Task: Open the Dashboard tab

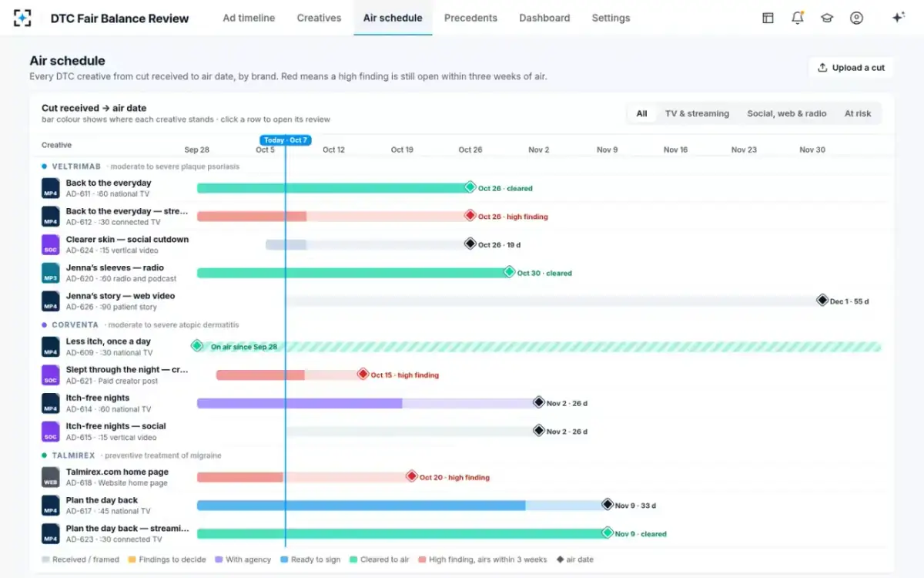Action: pyautogui.click(x=544, y=18)
